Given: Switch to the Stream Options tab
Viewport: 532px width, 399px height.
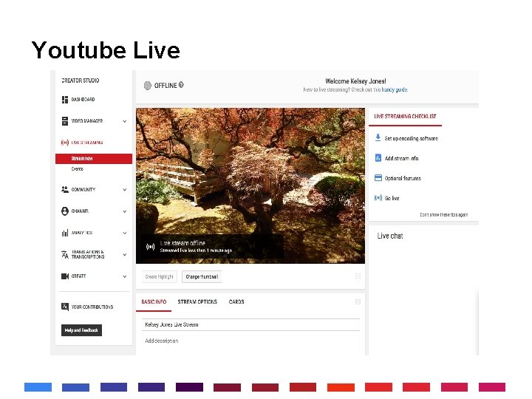Looking at the screenshot, I should point(197,301).
